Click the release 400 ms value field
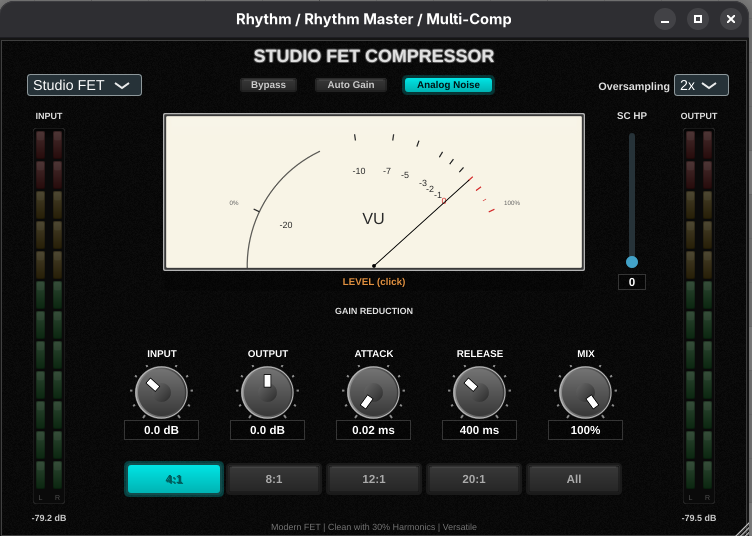752x536 pixels. [x=479, y=430]
